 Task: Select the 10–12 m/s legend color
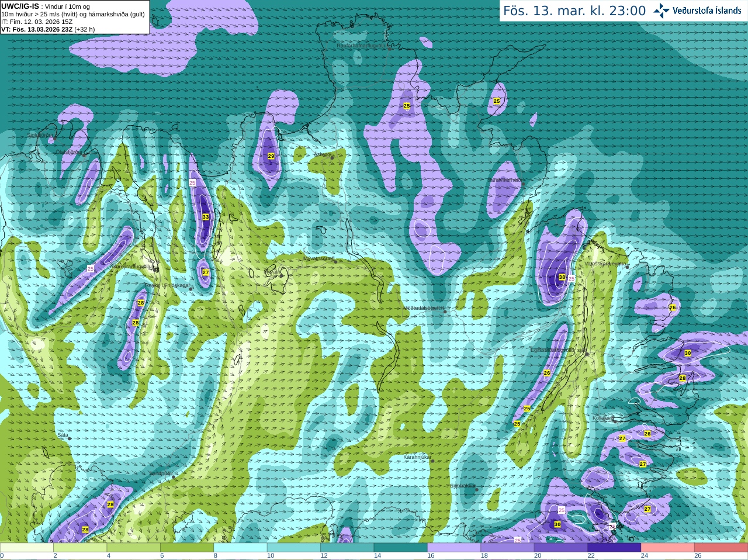point(294,548)
